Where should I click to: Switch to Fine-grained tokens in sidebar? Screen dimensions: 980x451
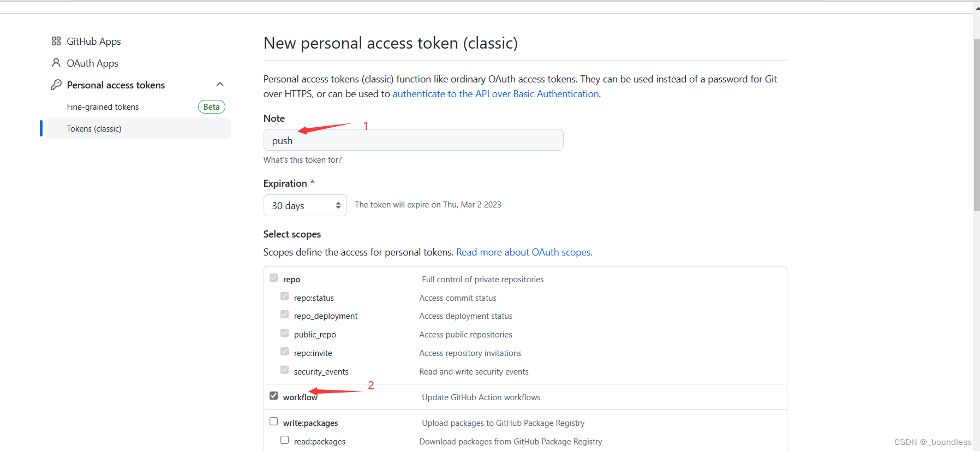point(103,106)
